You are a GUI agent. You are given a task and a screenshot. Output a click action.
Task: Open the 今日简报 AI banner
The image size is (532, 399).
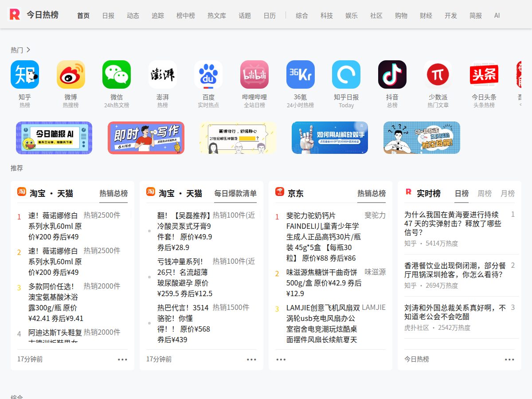[54, 138]
